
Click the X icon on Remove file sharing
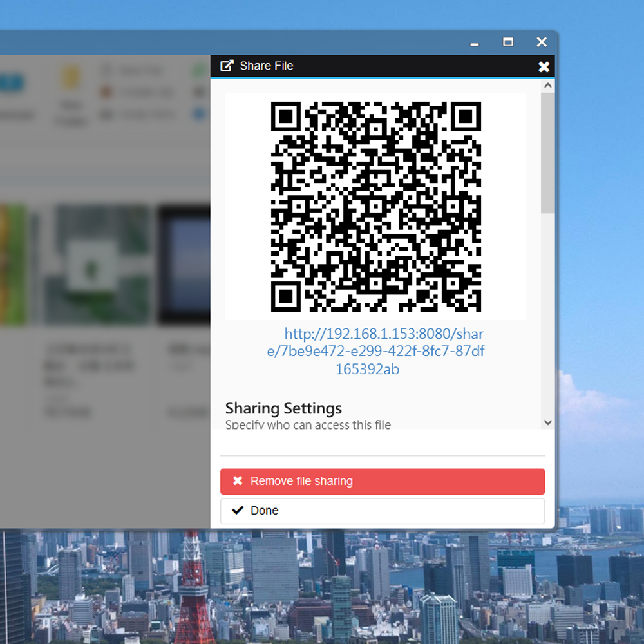238,481
